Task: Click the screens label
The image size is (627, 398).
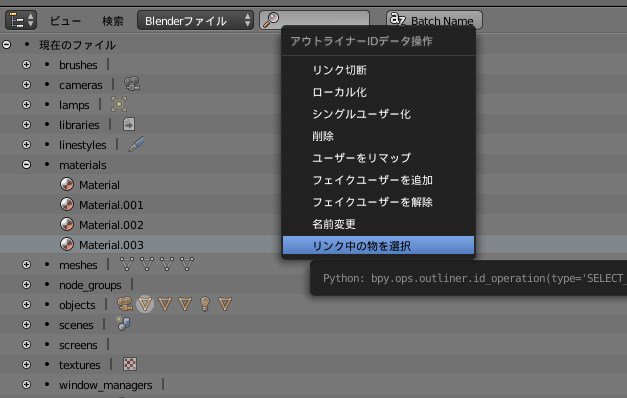Action: click(x=78, y=345)
